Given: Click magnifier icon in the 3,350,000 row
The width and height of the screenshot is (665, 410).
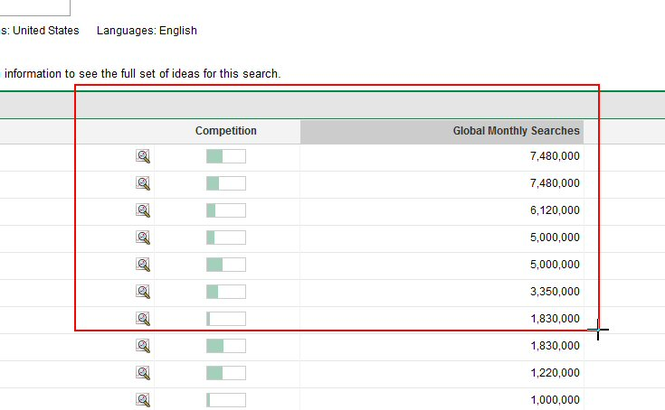Looking at the screenshot, I should [x=143, y=291].
